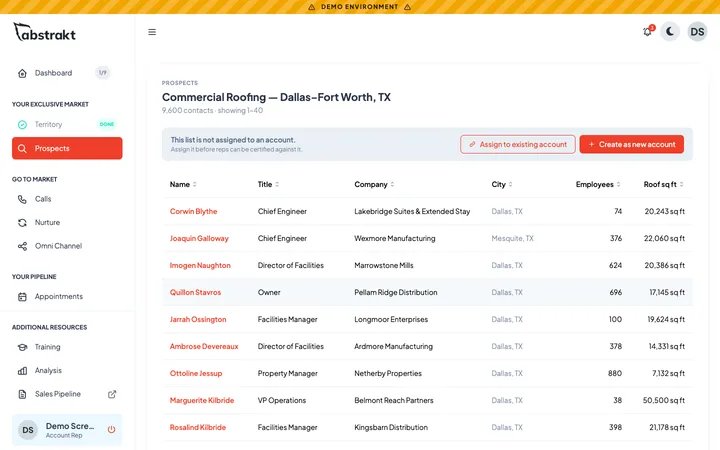Viewport: 720px width, 450px height.
Task: Click Longmoor Enterprises company cell
Action: [391, 320]
